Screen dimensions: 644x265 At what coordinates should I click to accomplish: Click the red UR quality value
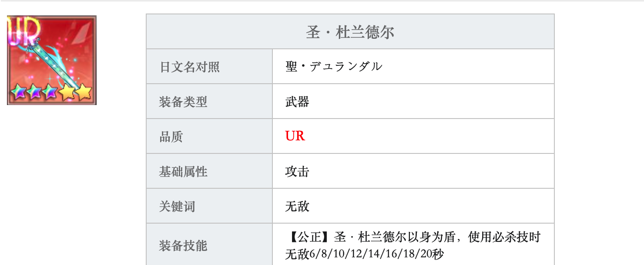pos(295,136)
